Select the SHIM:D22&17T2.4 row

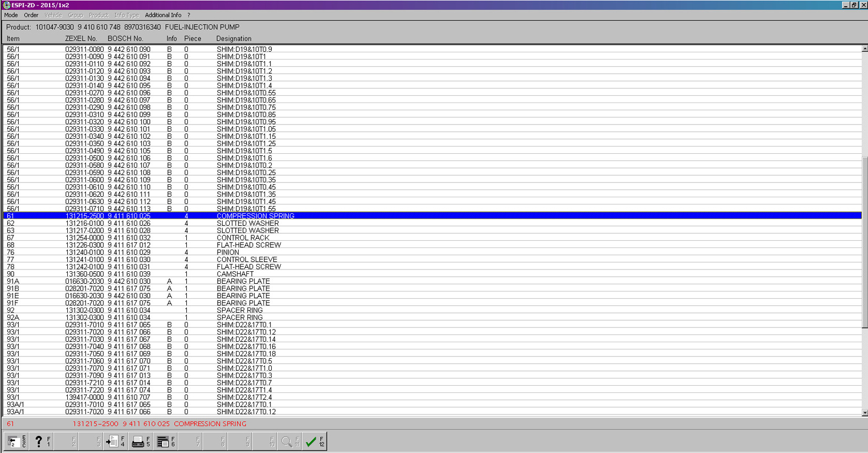point(244,397)
